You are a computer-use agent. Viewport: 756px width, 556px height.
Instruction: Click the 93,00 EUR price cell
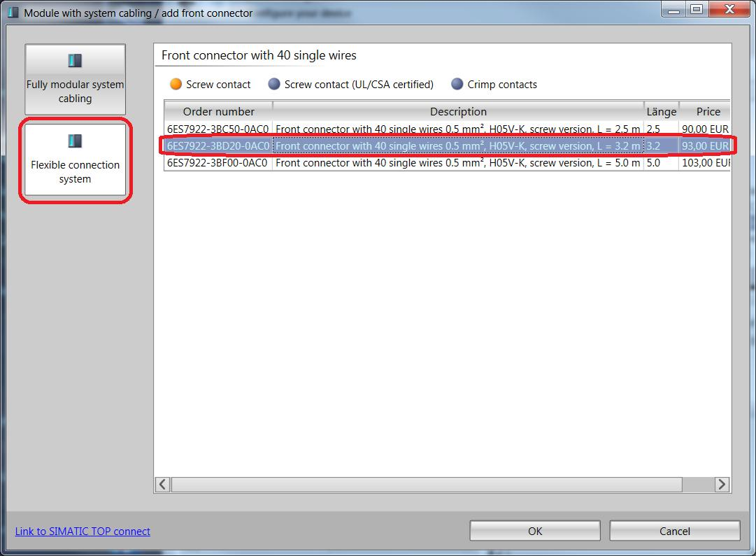click(x=705, y=145)
